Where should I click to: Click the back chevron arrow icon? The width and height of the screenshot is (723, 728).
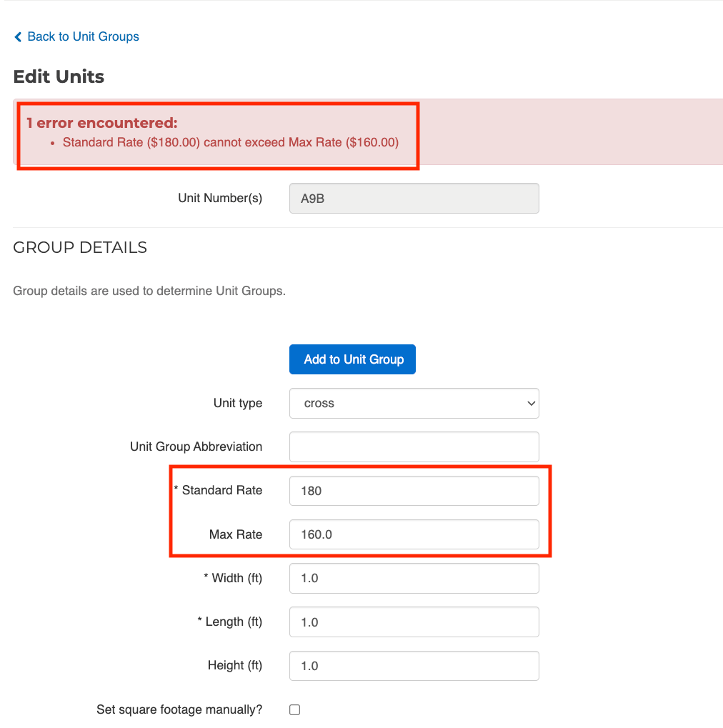pyautogui.click(x=18, y=37)
